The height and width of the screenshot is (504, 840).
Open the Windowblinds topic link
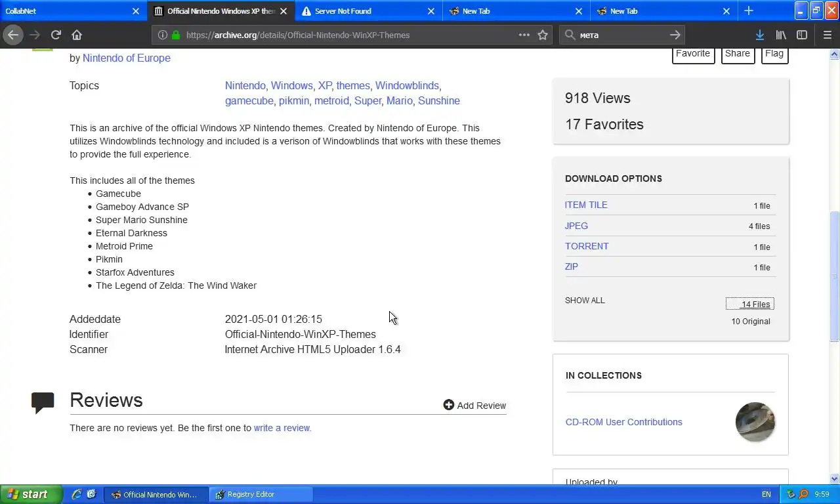pos(407,85)
